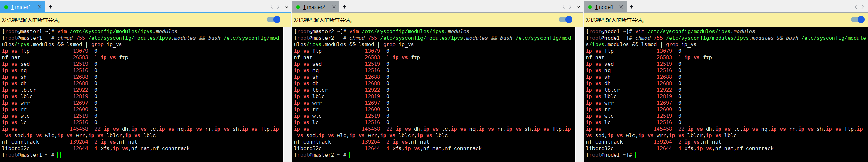
Task: Add new tab beside node1
Action: [632, 7]
